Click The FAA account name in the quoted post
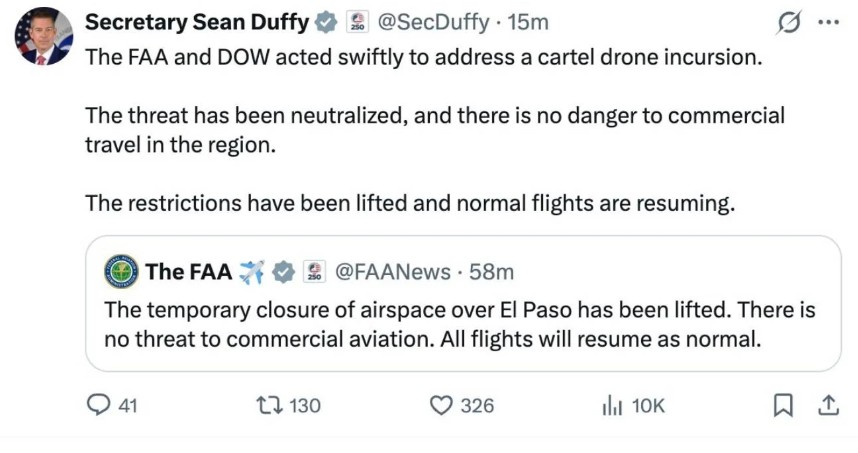Image resolution: width=858 pixels, height=453 pixels. pos(188,271)
